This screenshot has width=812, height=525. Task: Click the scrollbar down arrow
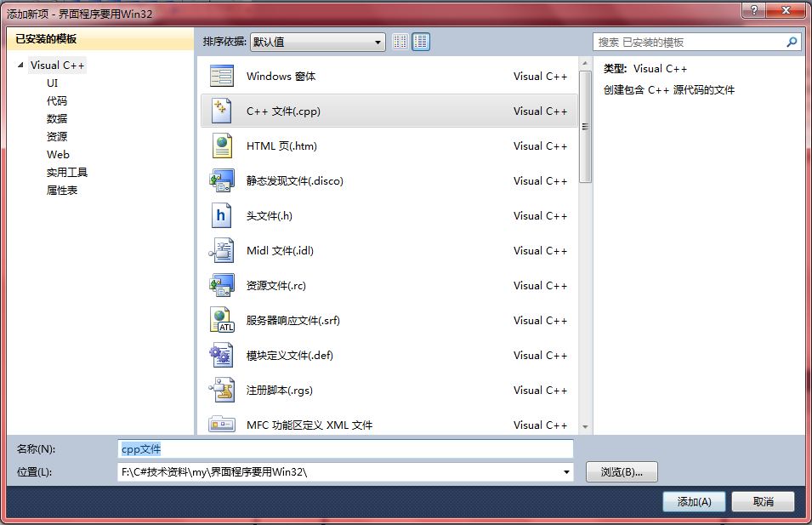[x=585, y=427]
